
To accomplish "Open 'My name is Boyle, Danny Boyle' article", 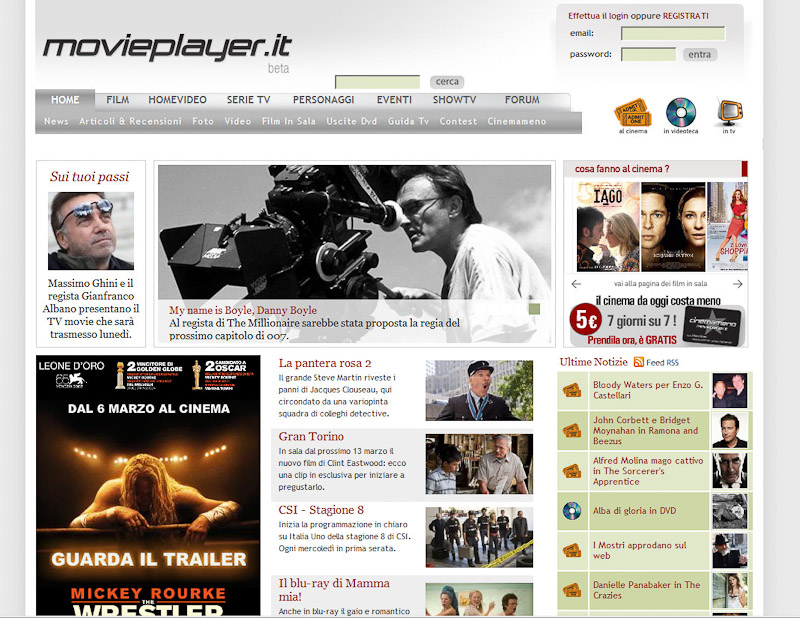I will point(243,310).
